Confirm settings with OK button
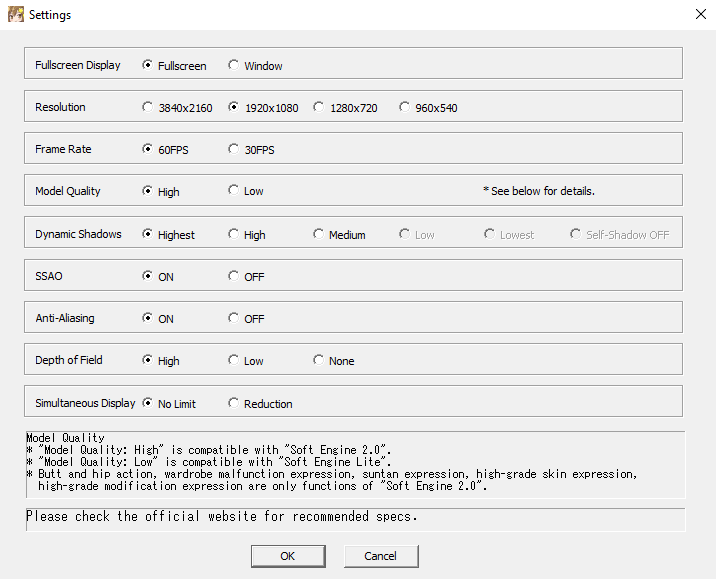This screenshot has height=579, width=716. (288, 556)
